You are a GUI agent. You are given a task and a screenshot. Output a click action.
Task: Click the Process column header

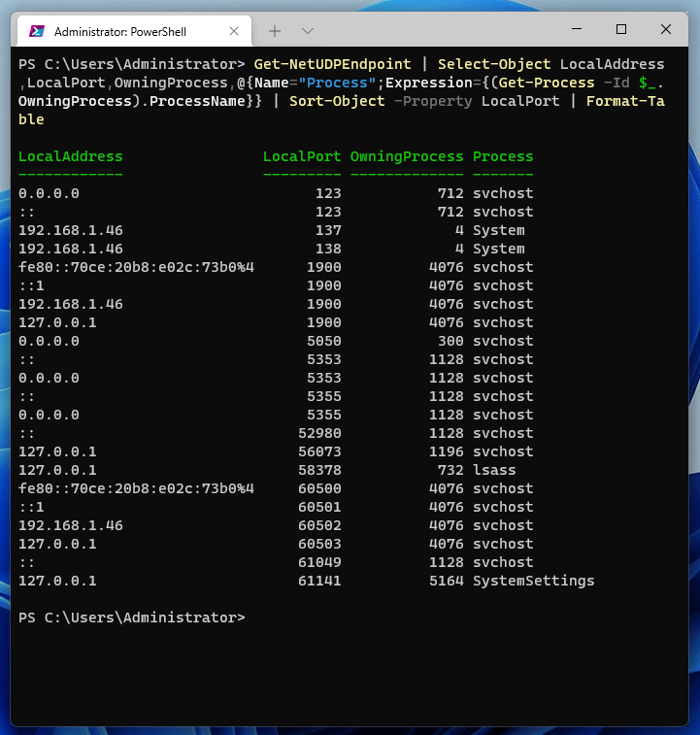503,156
